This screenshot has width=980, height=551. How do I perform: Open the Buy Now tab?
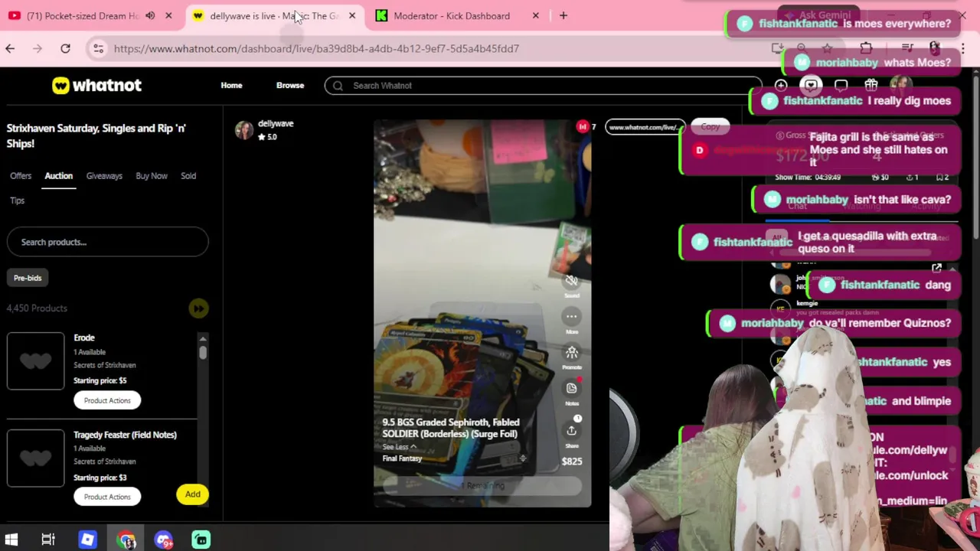pos(152,176)
